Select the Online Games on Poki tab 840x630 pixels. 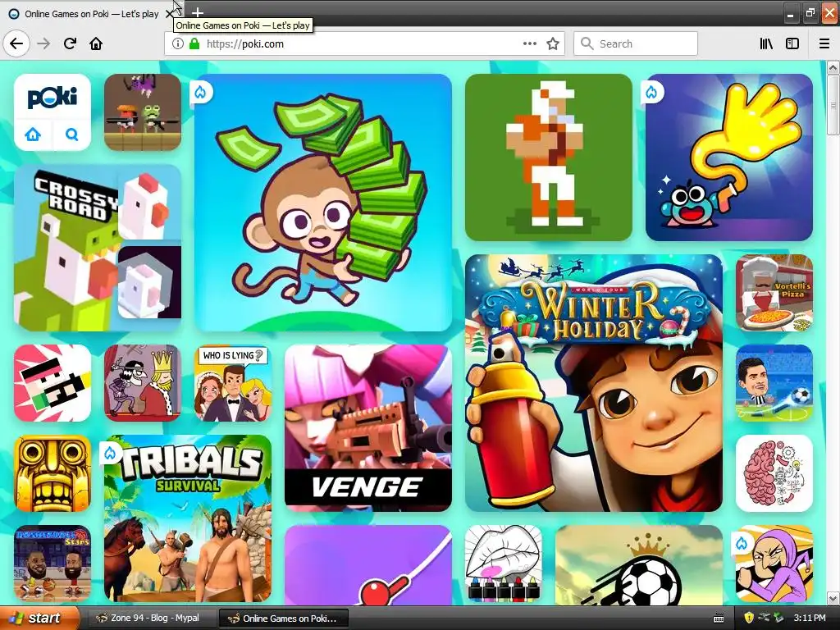pos(91,13)
